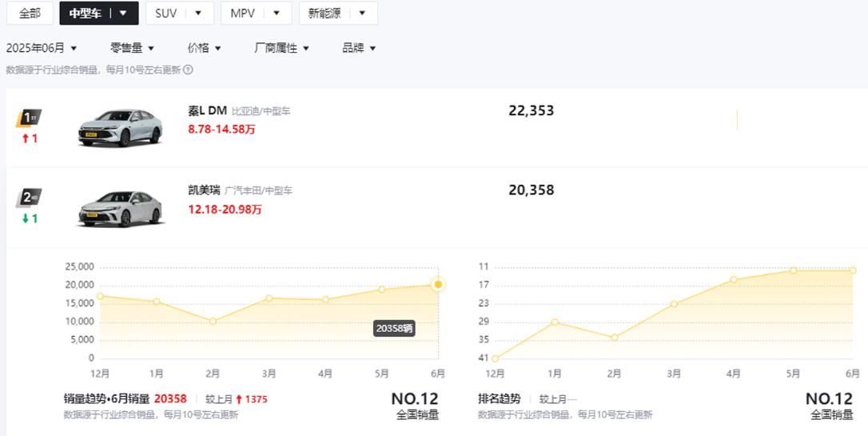Click the February point on sales trend chart

click(x=213, y=321)
